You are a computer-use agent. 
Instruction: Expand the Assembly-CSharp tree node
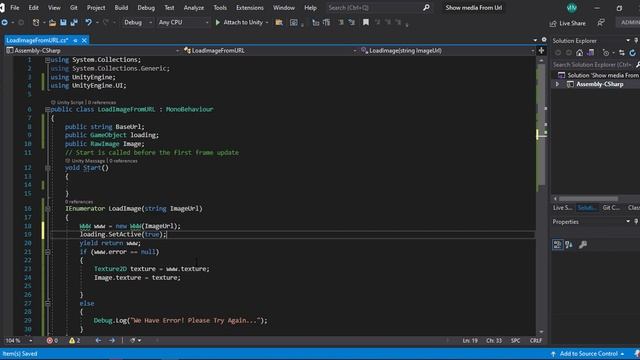pos(557,84)
